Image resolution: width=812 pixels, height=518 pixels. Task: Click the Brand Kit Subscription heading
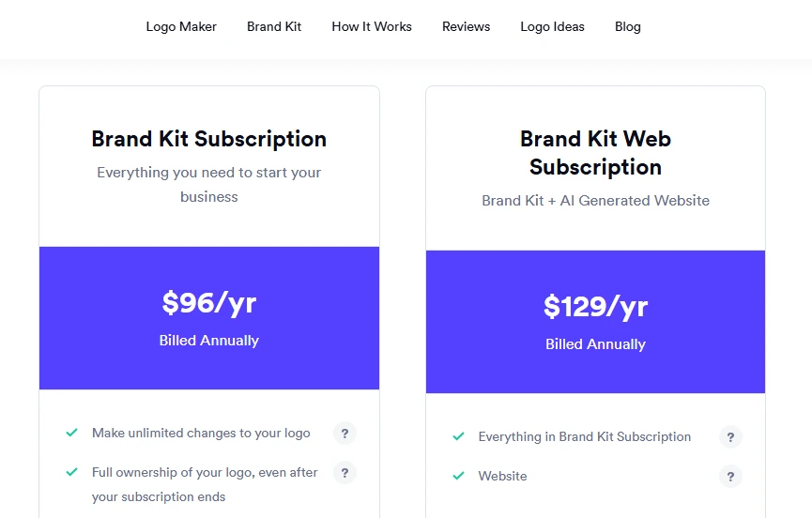[x=209, y=139]
